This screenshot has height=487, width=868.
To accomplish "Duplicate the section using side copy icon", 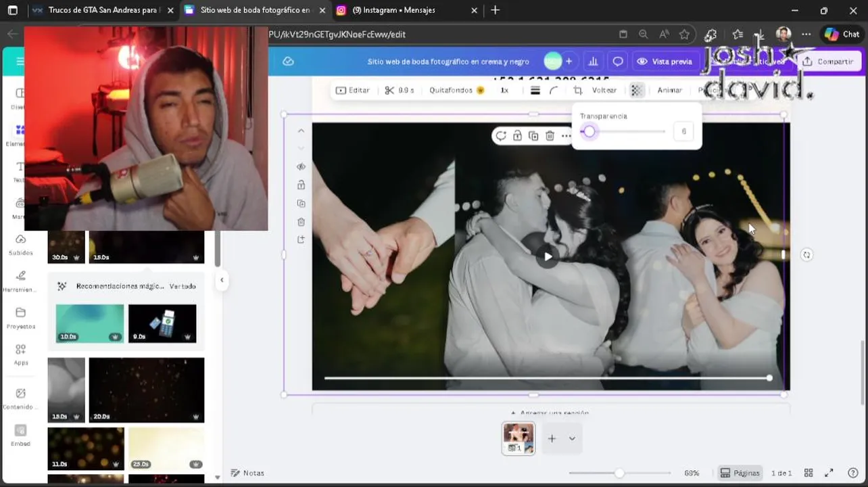I will click(301, 203).
